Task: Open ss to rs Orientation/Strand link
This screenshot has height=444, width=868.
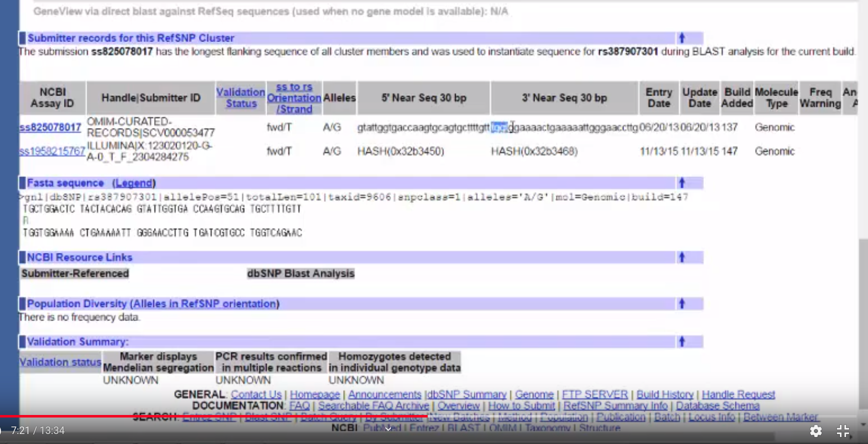Action: (294, 98)
